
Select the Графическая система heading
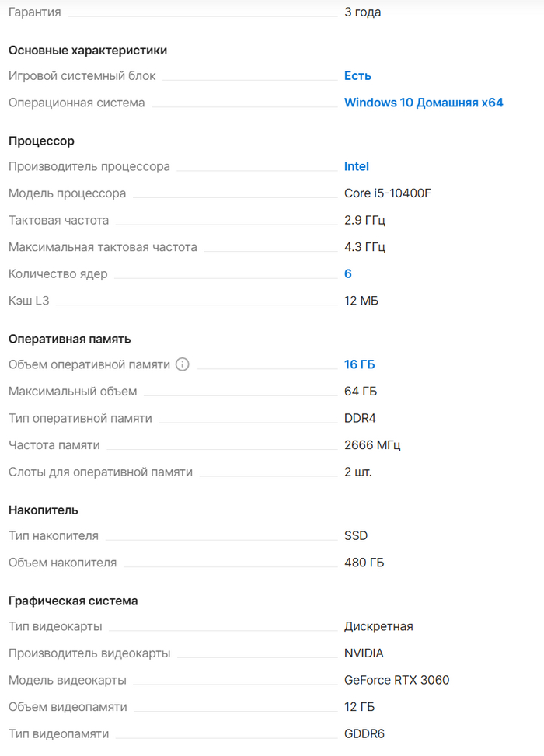(73, 601)
